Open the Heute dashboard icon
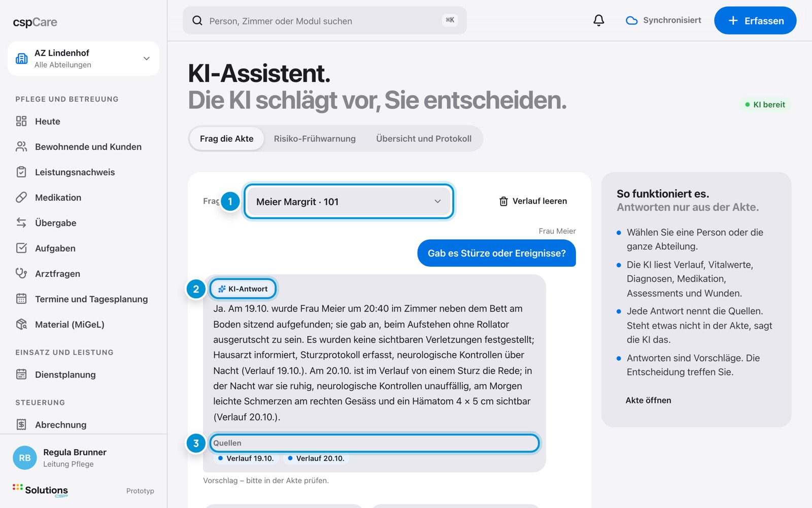812x508 pixels. 21,121
